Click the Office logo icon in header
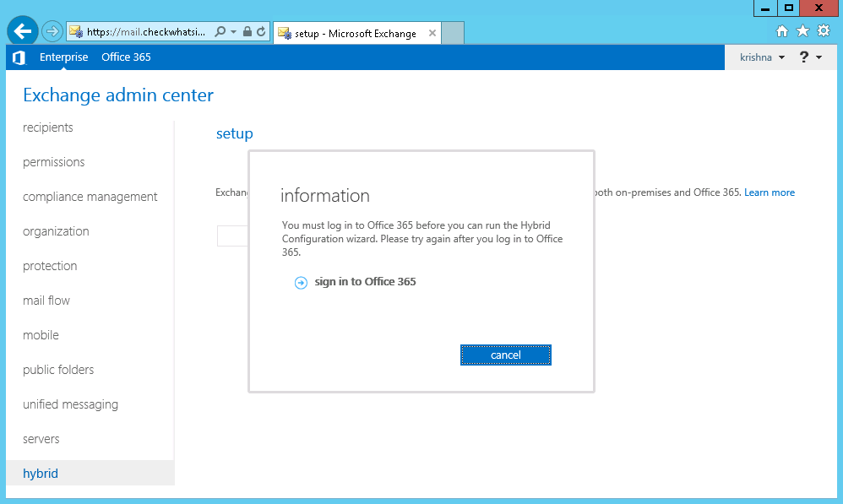843x504 pixels. click(19, 57)
